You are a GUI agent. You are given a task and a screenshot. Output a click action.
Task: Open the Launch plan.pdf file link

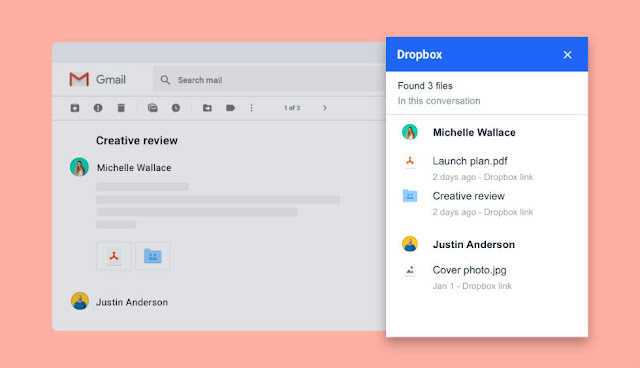point(470,161)
